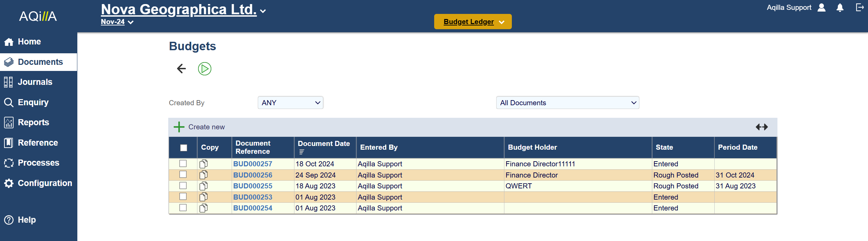Open document link BUD000253
Image resolution: width=868 pixels, height=241 pixels.
253,197
